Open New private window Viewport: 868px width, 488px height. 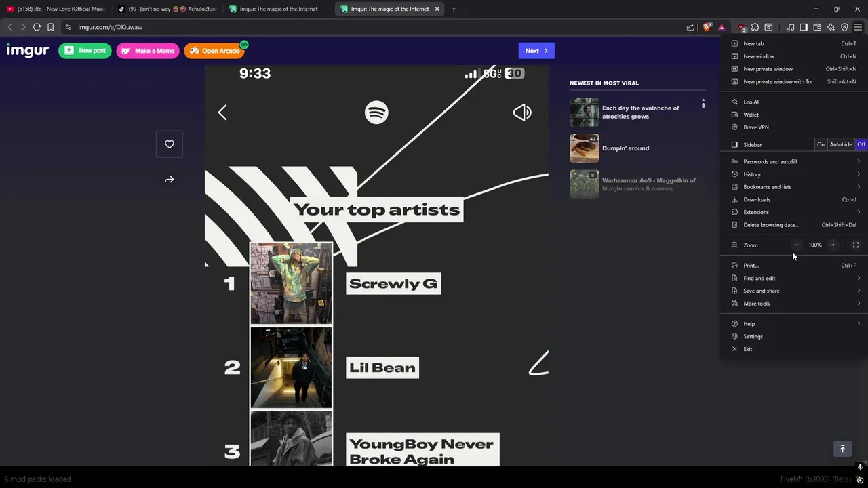(794, 69)
